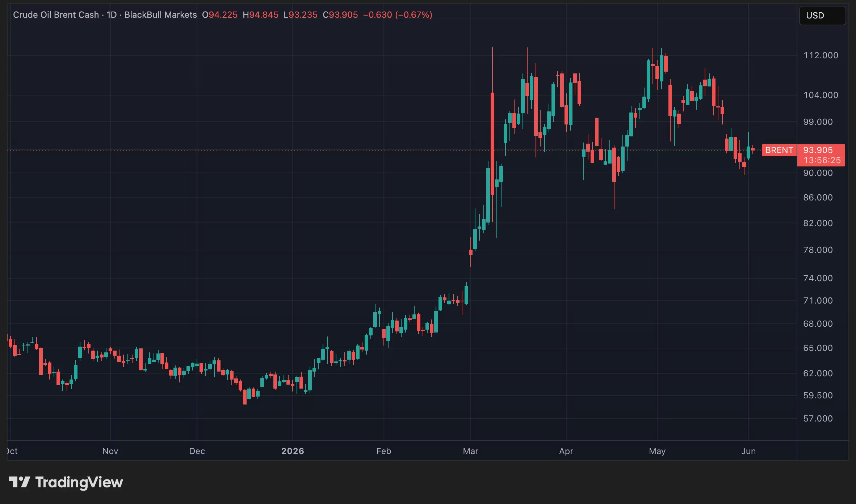The width and height of the screenshot is (856, 504).
Task: Click the 112.000 price scale label
Action: 821,55
